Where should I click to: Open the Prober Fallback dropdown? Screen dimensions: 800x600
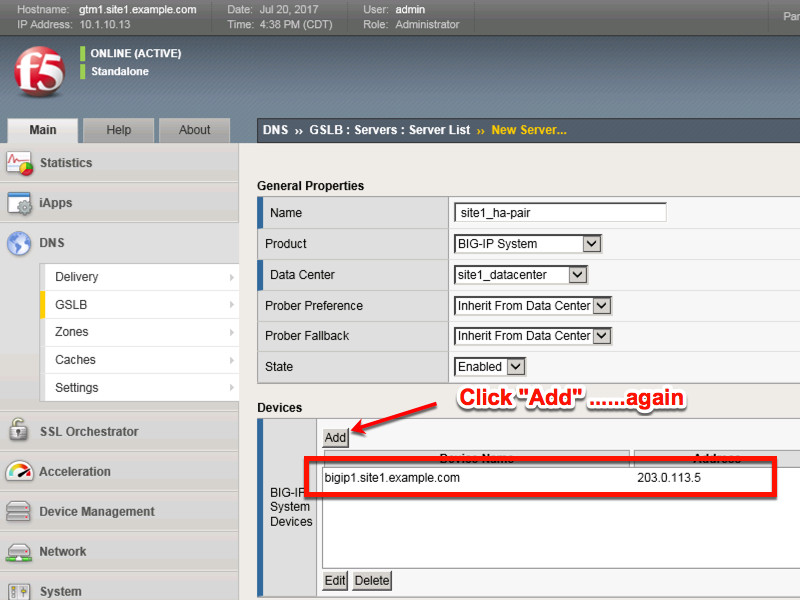[532, 336]
